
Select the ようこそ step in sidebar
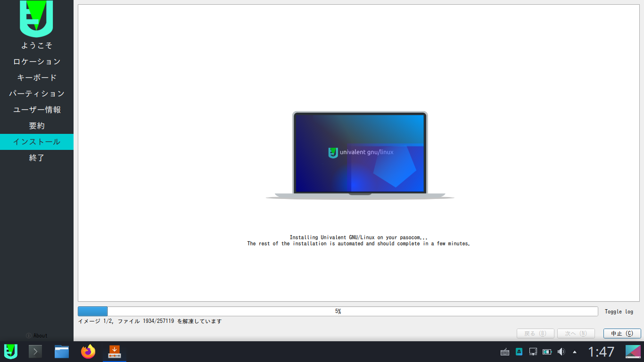pyautogui.click(x=37, y=46)
